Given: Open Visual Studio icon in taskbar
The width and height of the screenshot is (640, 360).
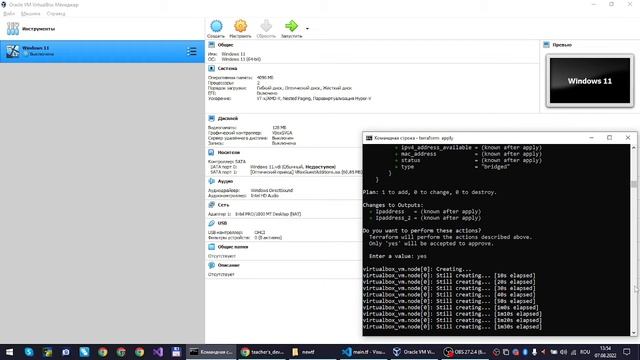Looking at the screenshot, I should pyautogui.click(x=158, y=352).
